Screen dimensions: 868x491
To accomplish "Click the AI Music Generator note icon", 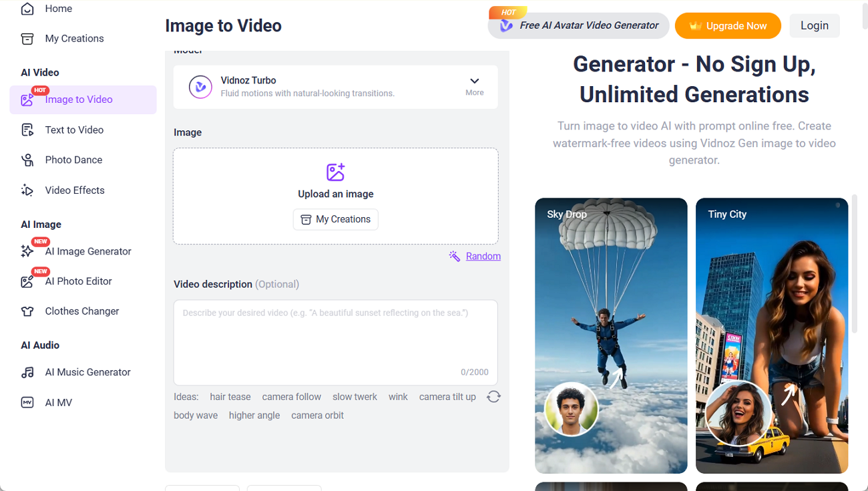I will tap(27, 373).
